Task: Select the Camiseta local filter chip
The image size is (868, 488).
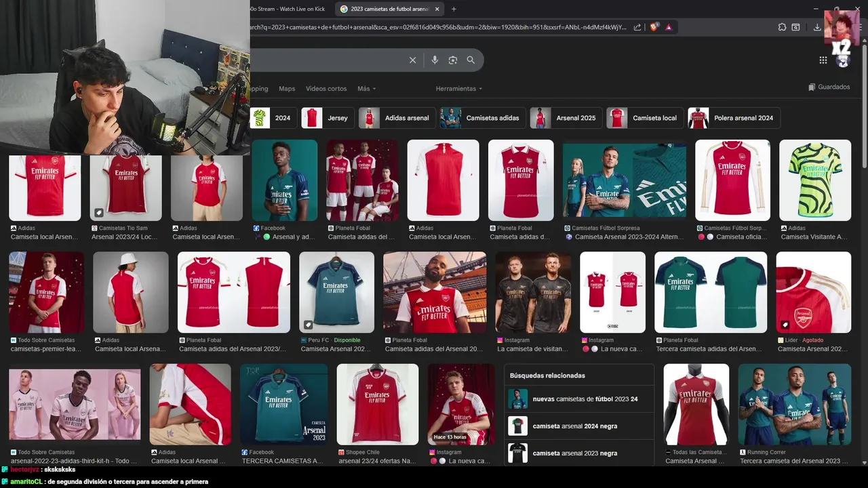Action: point(644,118)
